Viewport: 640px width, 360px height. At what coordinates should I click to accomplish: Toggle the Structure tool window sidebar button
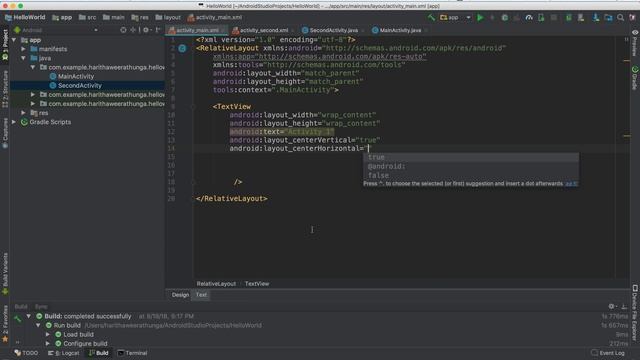click(5, 89)
